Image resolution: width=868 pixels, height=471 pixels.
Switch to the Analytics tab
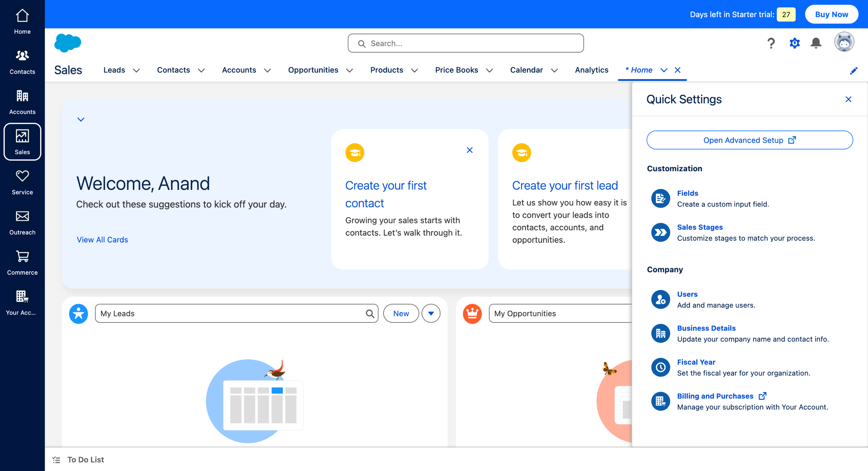click(592, 70)
